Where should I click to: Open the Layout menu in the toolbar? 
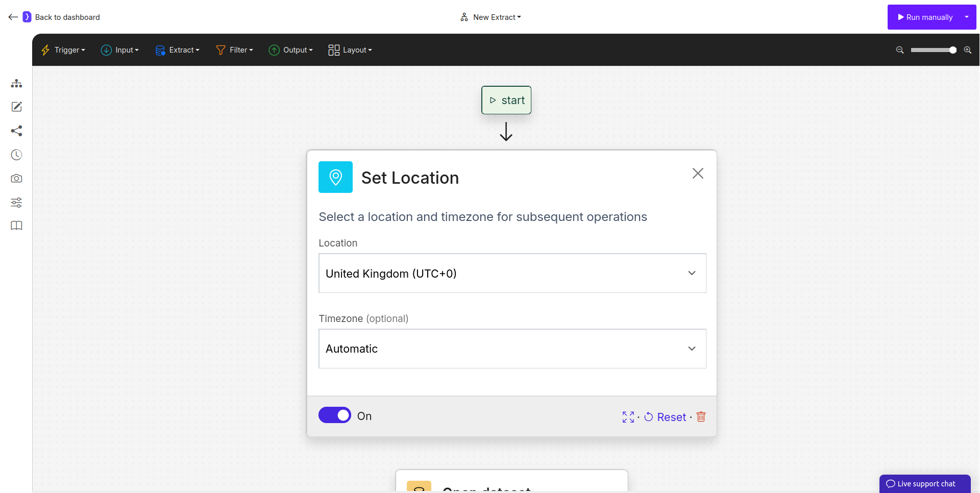[350, 50]
